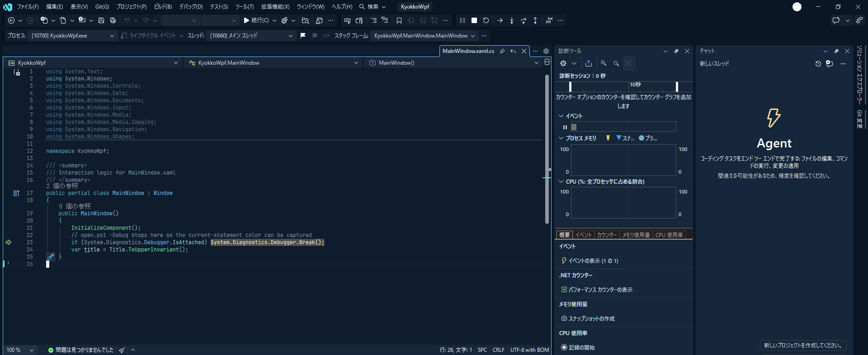Click the left selection handle on the diagnostics timeline
This screenshot has width=868, height=355.
(x=570, y=86)
